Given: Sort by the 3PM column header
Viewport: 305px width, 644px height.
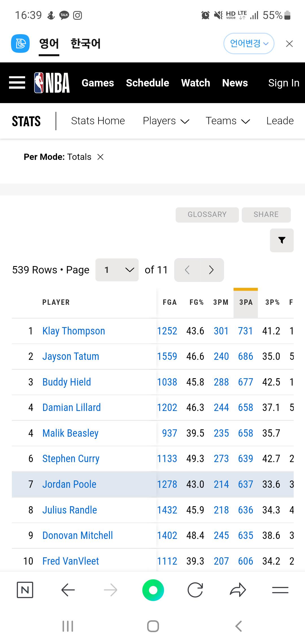Looking at the screenshot, I should coord(221,303).
